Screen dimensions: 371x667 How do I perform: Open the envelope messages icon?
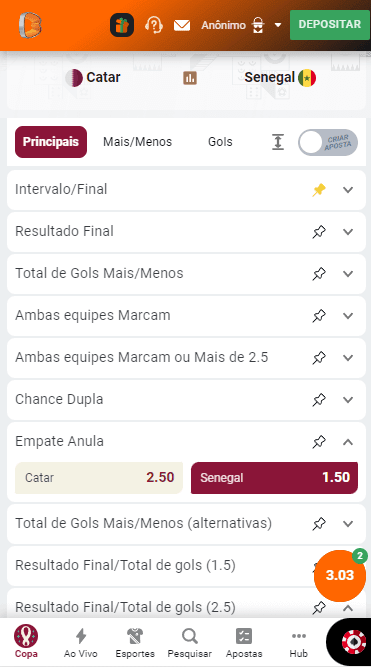(182, 26)
